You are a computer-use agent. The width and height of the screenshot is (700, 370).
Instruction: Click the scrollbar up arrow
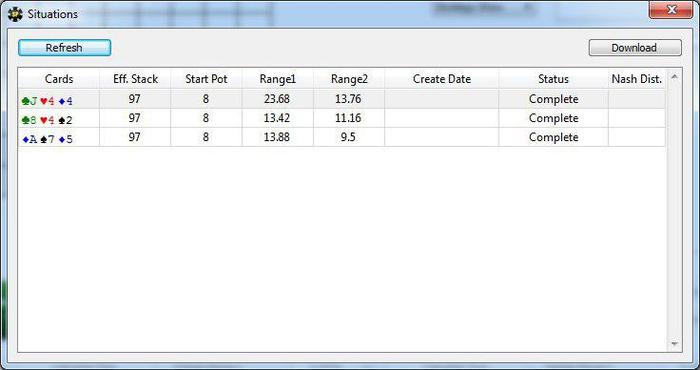pos(674,77)
